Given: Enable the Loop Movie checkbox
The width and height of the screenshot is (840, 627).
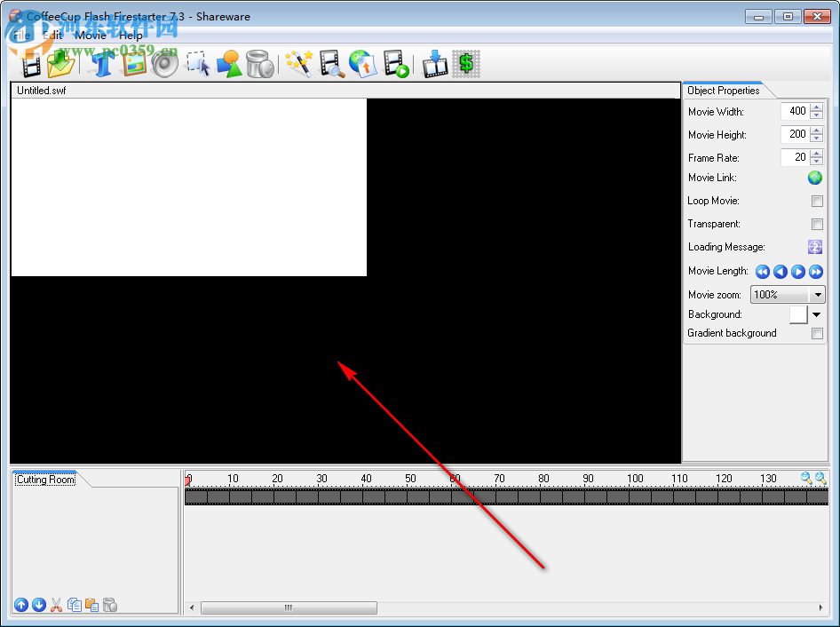Looking at the screenshot, I should [x=817, y=201].
